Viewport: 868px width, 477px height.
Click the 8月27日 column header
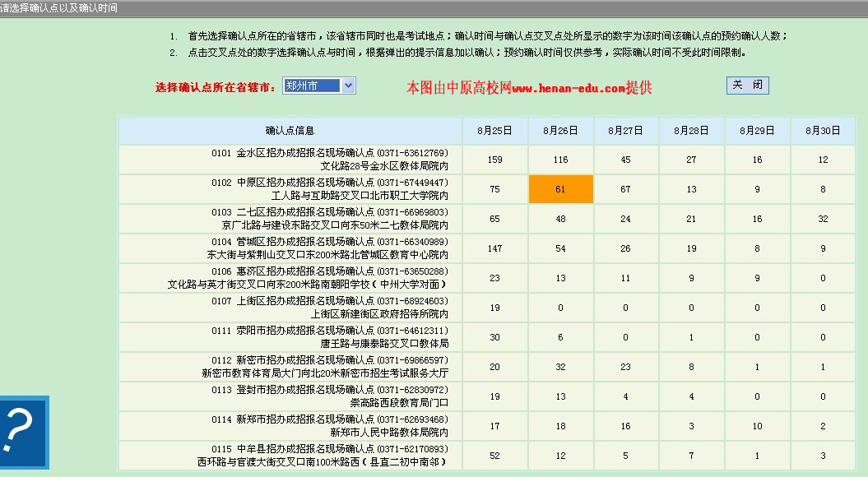[x=625, y=130]
